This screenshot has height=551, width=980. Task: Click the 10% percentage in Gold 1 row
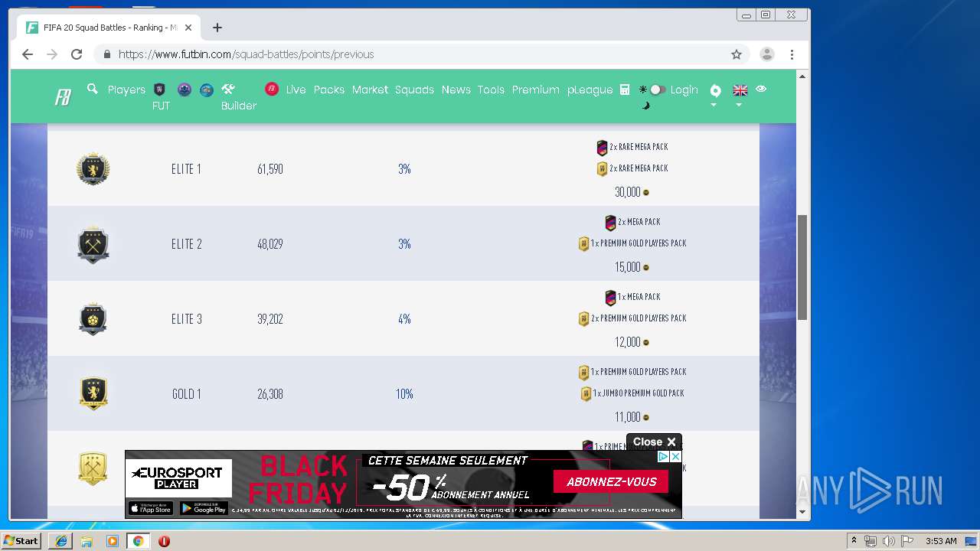(x=404, y=394)
